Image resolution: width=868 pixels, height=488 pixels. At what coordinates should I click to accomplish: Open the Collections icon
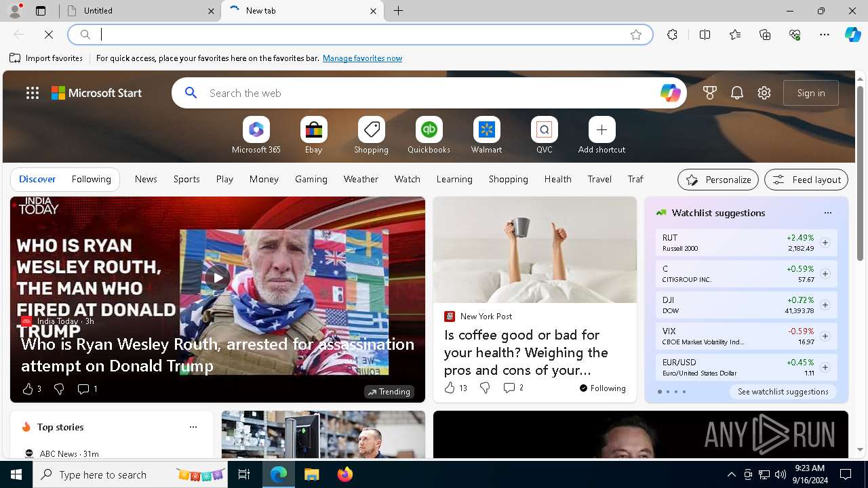coord(765,35)
